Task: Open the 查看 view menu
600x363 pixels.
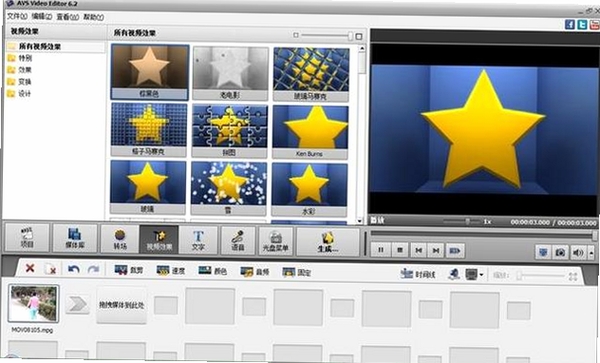Action: click(67, 17)
